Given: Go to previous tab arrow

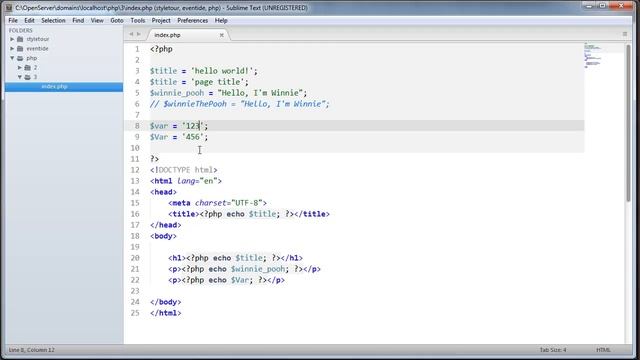Looking at the screenshot, I should pos(131,34).
